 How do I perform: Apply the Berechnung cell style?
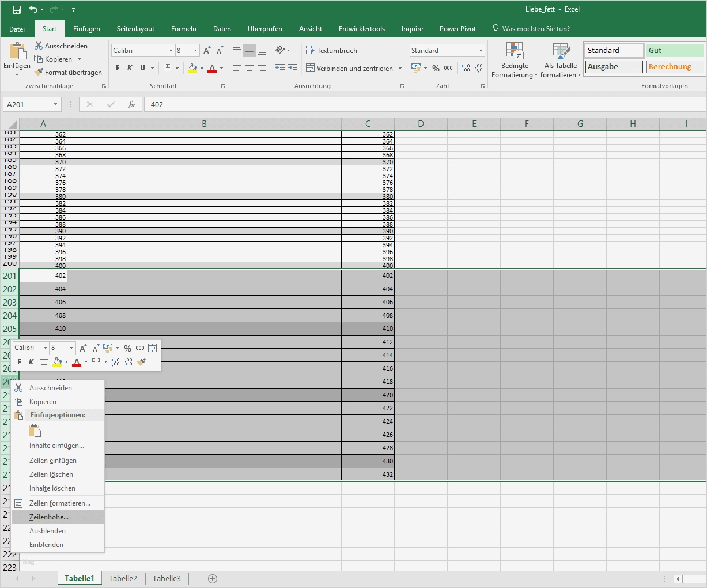tap(675, 67)
